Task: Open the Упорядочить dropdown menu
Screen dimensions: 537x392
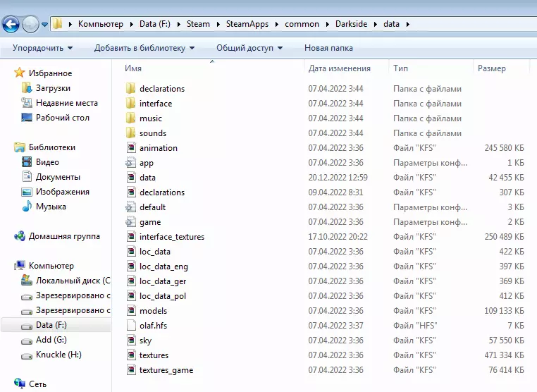Action: (x=42, y=48)
